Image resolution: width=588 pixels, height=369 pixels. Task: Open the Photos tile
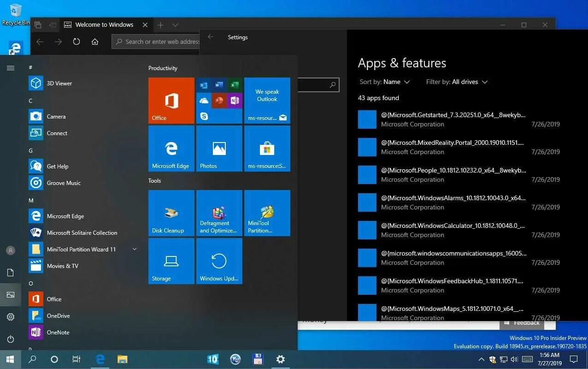[x=219, y=149]
